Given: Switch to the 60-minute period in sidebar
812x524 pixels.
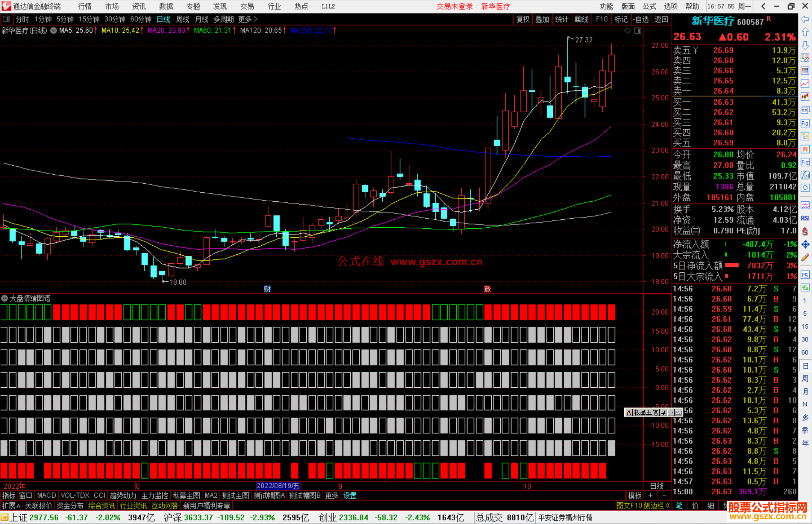Looking at the screenshot, I should (805, 352).
